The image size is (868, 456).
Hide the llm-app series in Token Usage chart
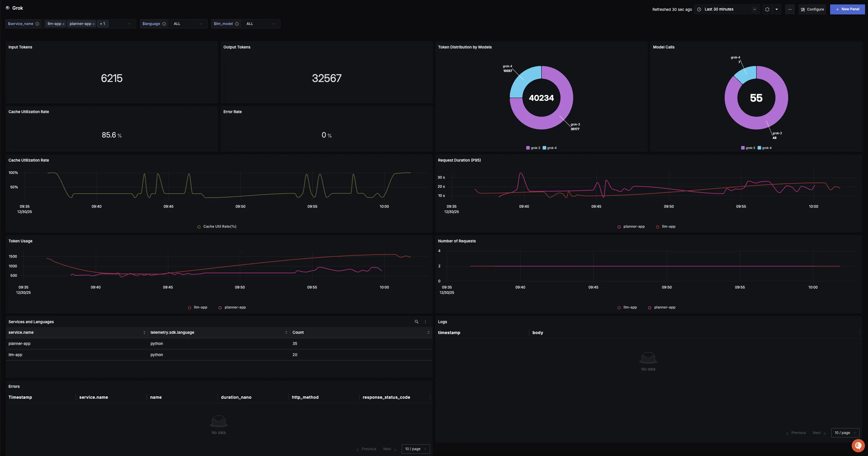click(x=198, y=307)
